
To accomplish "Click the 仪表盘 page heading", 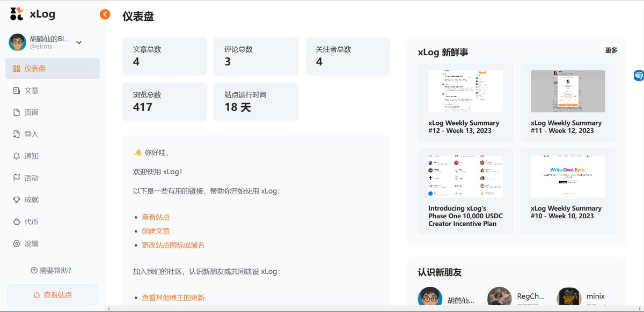I will [x=138, y=16].
